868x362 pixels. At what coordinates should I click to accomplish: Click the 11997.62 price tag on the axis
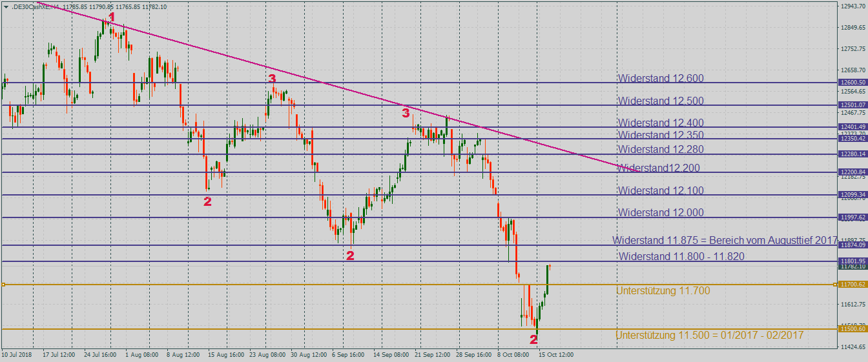(x=852, y=218)
